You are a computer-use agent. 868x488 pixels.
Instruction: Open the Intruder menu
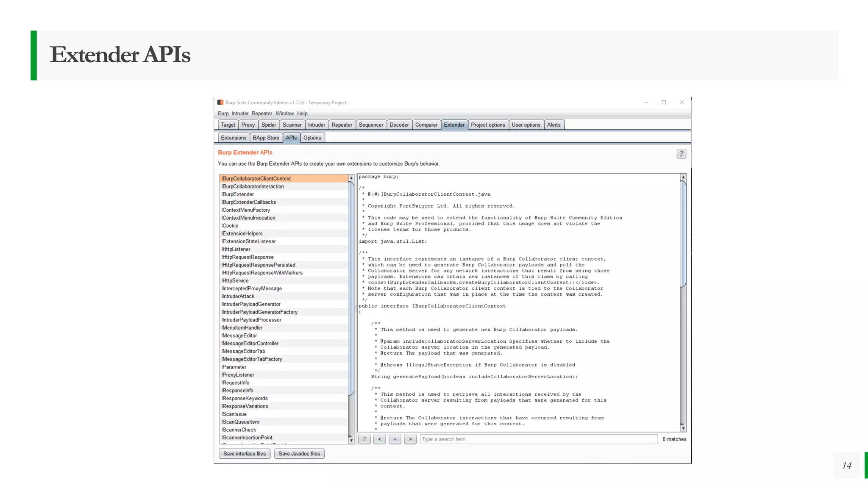coord(240,114)
